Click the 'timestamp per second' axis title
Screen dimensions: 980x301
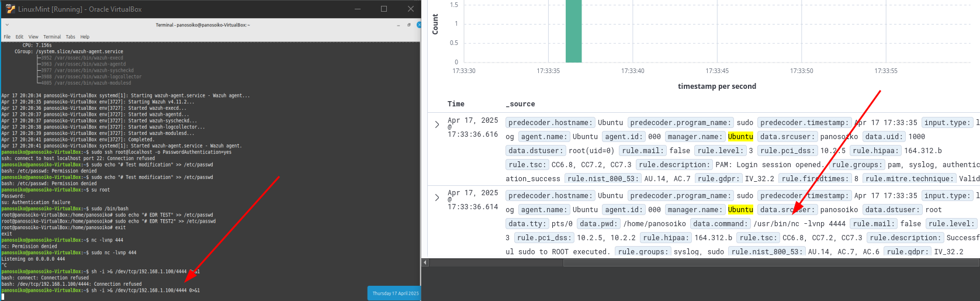coord(717,86)
